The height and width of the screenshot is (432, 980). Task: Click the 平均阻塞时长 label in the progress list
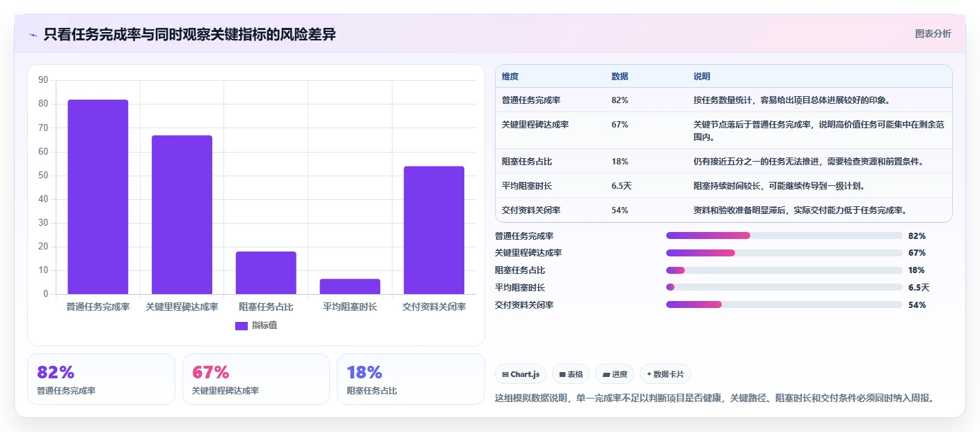tap(520, 287)
